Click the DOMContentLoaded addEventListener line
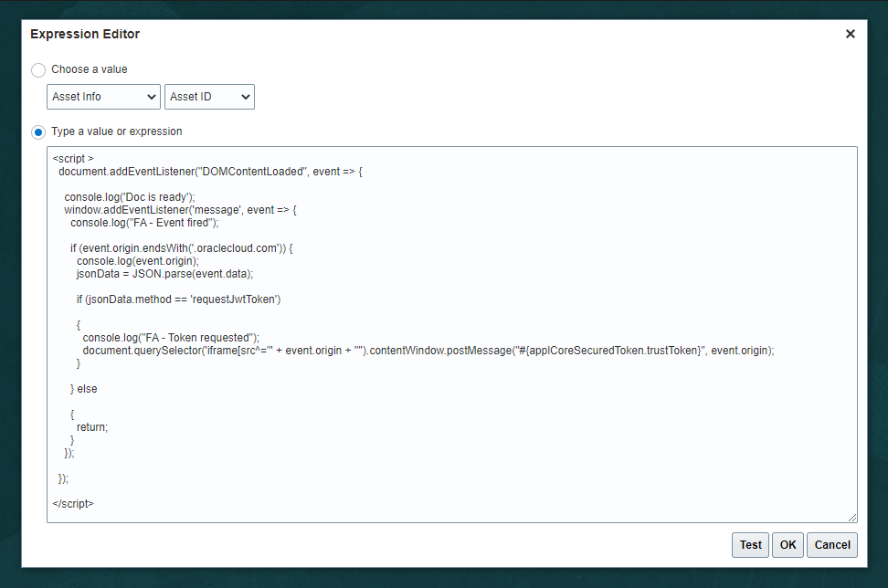The height and width of the screenshot is (588, 888). pyautogui.click(x=210, y=171)
